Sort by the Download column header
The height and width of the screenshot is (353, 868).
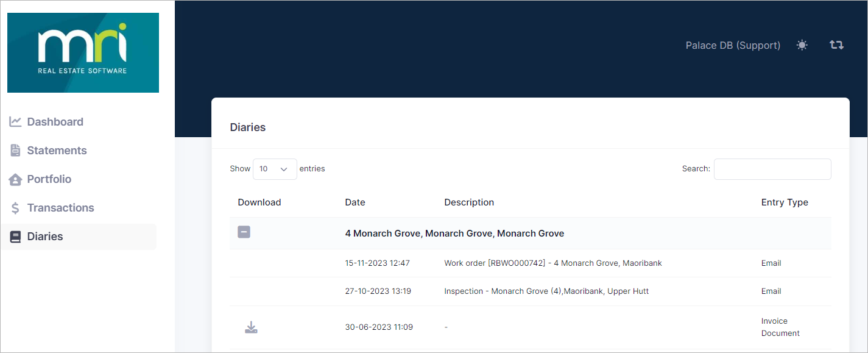[x=259, y=202]
